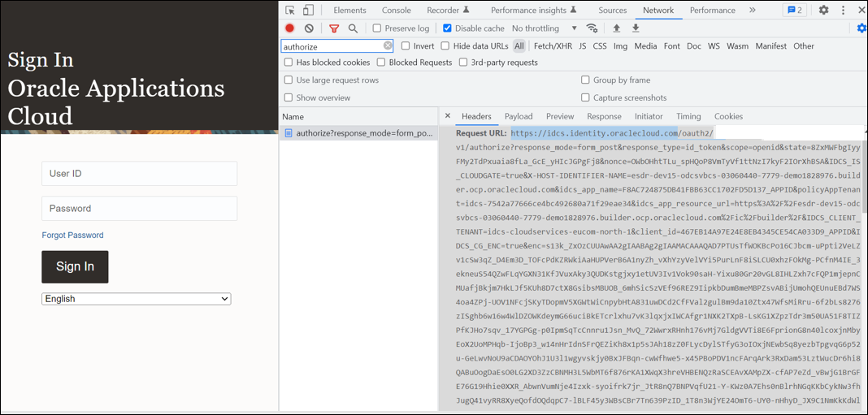Open the Cookies details tab
This screenshot has width=868, height=415.
(728, 116)
